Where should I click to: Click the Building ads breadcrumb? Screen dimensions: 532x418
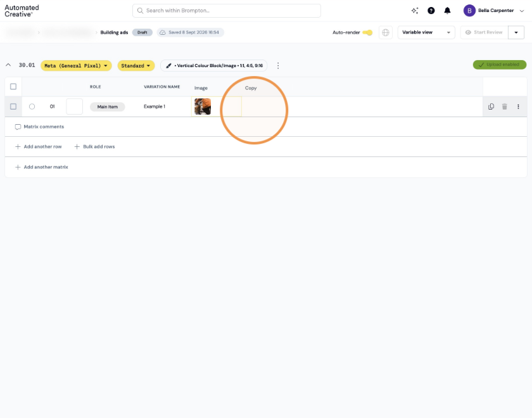pyautogui.click(x=114, y=32)
